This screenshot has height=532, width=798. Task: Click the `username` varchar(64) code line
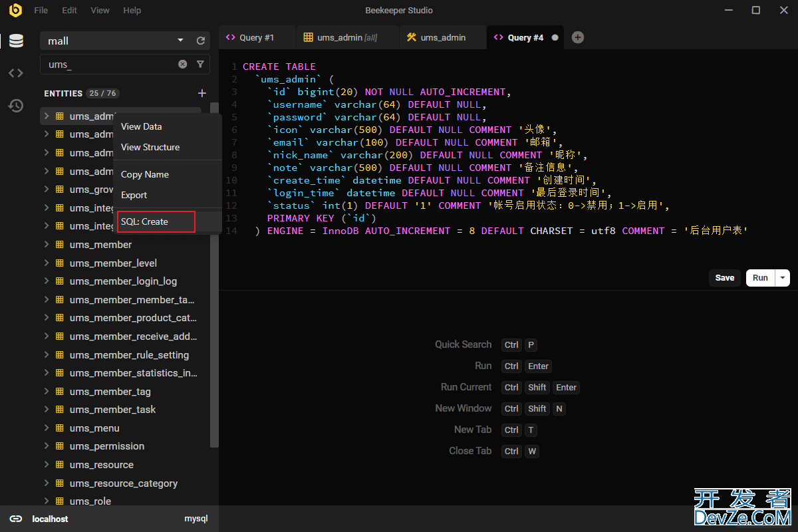[377, 104]
